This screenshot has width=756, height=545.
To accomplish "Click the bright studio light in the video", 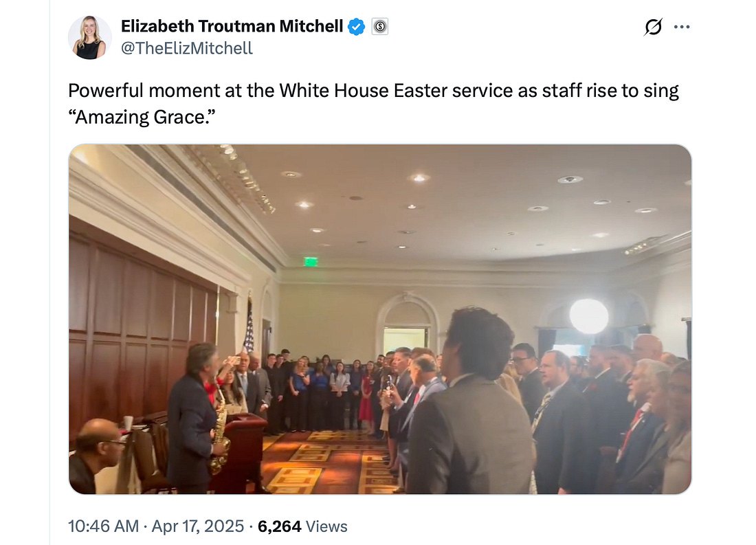I will point(589,315).
